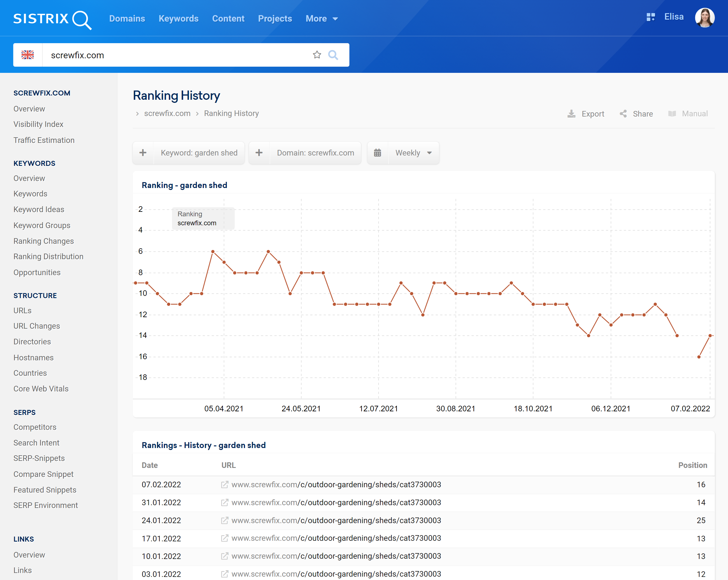The height and width of the screenshot is (580, 728).
Task: Click the Share icon
Action: (x=623, y=114)
